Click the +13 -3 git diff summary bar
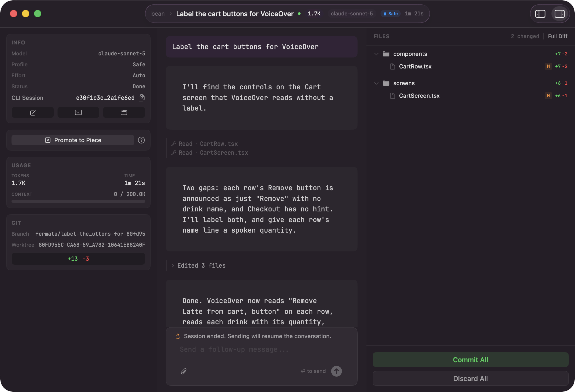 tap(78, 259)
